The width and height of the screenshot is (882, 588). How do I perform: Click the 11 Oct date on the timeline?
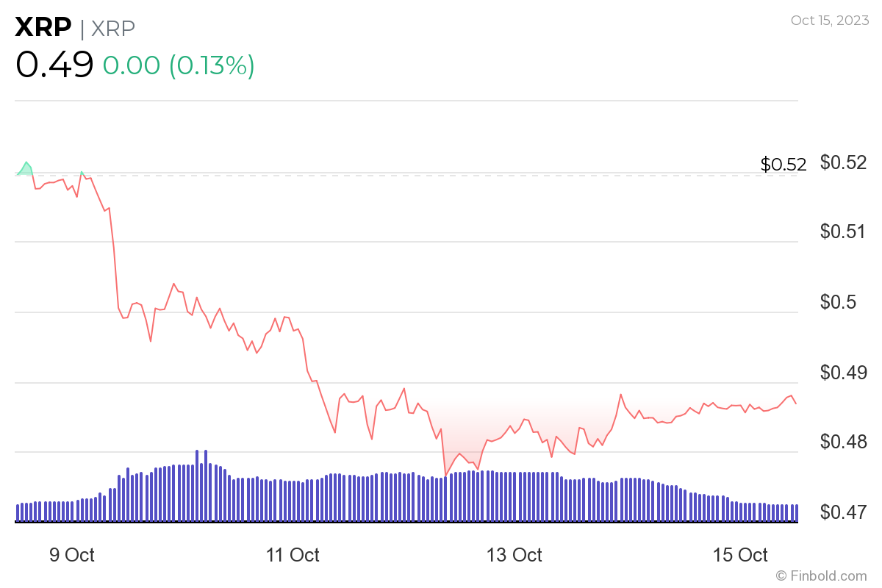pos(293,556)
